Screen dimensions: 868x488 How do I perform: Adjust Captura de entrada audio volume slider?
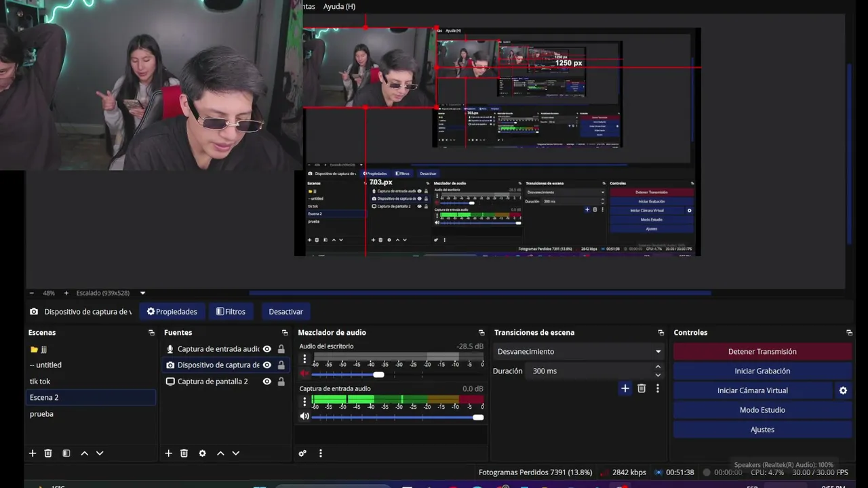click(397, 418)
